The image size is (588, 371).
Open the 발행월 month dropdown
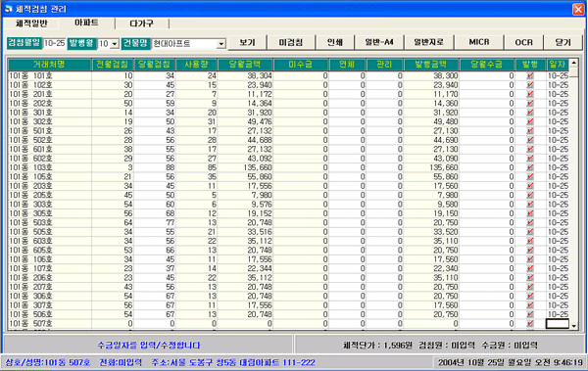pos(115,44)
